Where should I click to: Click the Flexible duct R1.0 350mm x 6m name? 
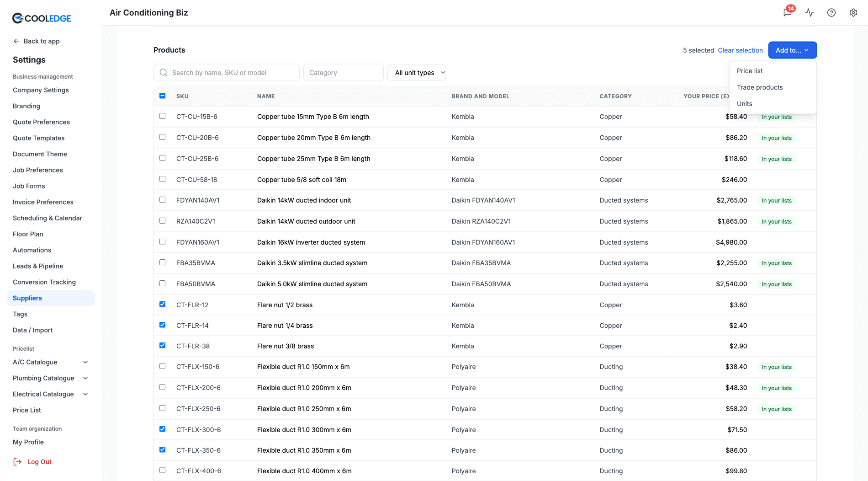point(304,450)
